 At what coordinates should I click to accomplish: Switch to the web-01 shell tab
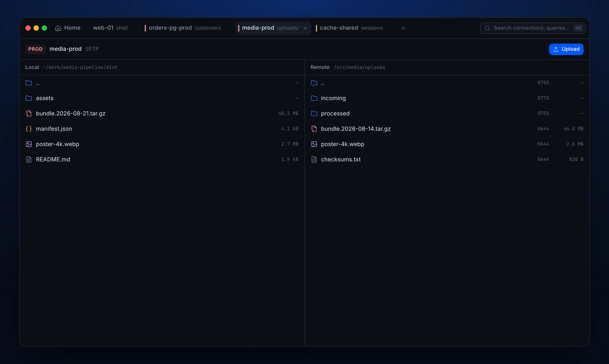point(110,28)
